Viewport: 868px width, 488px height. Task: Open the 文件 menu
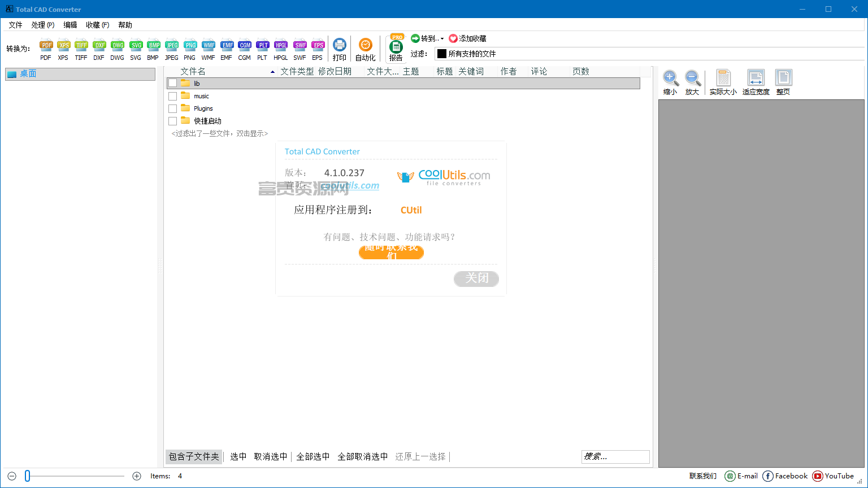(x=16, y=25)
